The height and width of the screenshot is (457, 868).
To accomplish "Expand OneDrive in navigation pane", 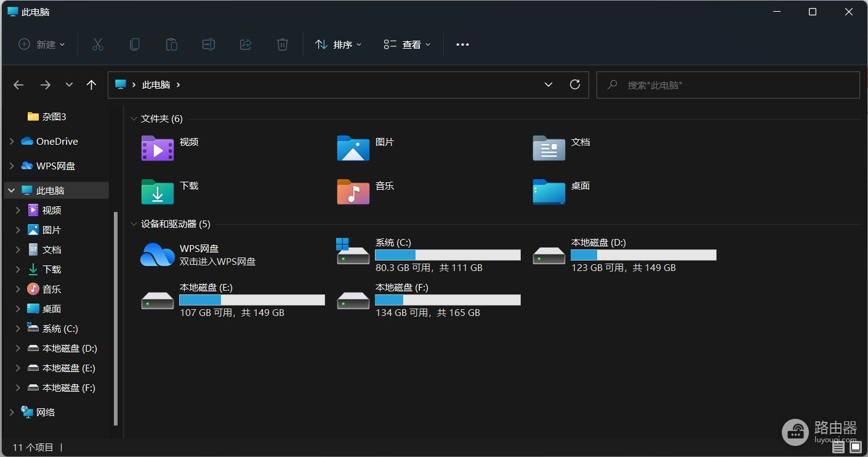I will click(x=12, y=141).
